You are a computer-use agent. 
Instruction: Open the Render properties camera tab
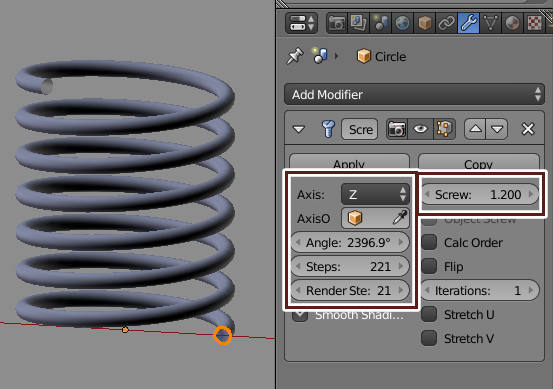tap(337, 23)
